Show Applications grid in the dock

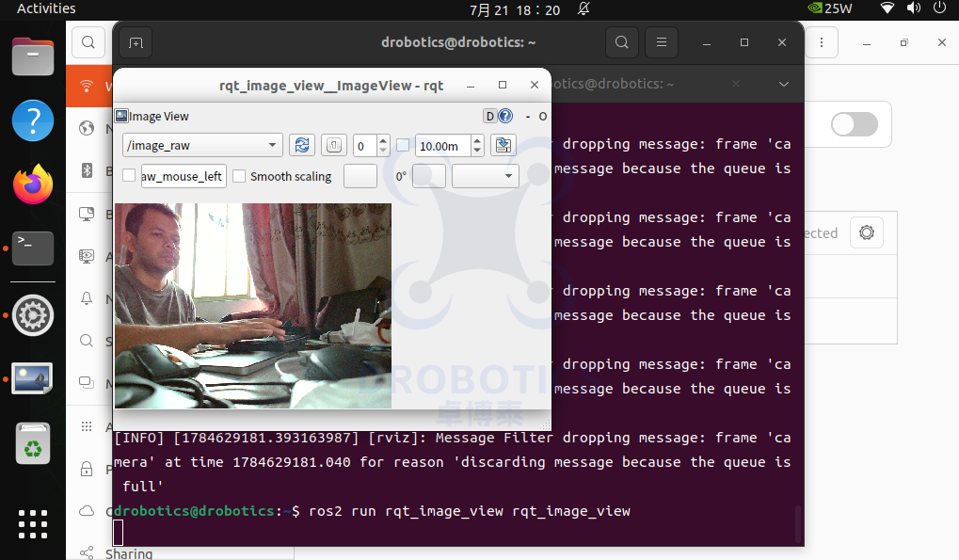point(33,524)
